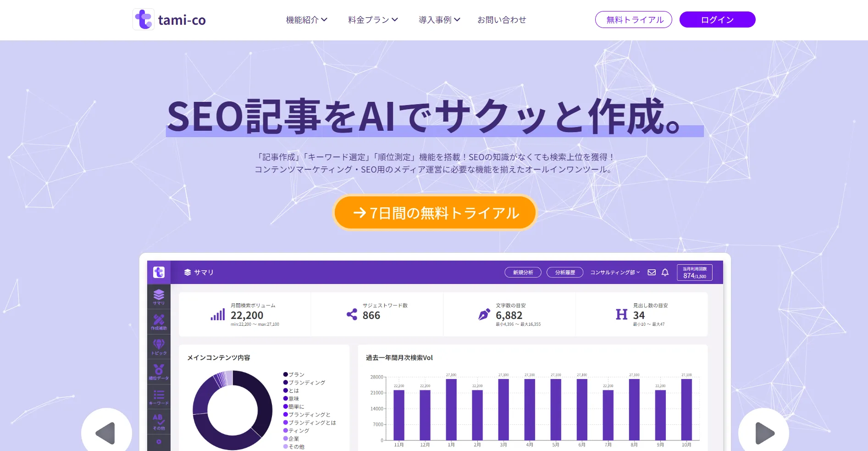Click the 866 suggest word count

pos(371,315)
